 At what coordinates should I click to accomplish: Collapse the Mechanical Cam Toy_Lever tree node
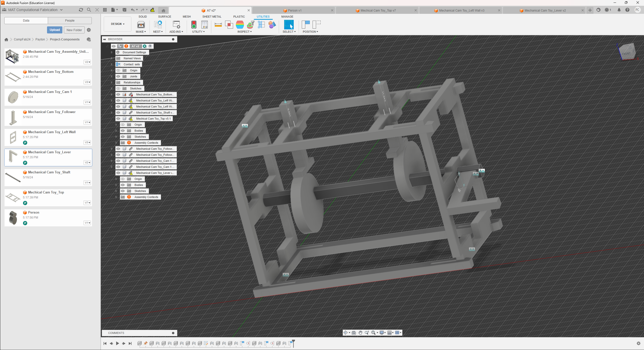112,173
